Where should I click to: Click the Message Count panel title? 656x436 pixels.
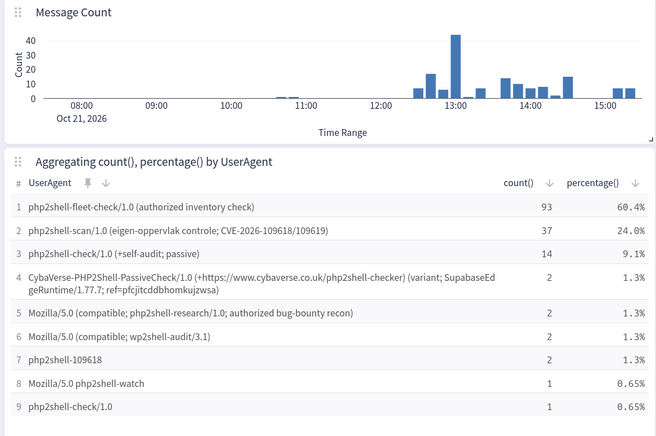pyautogui.click(x=74, y=13)
